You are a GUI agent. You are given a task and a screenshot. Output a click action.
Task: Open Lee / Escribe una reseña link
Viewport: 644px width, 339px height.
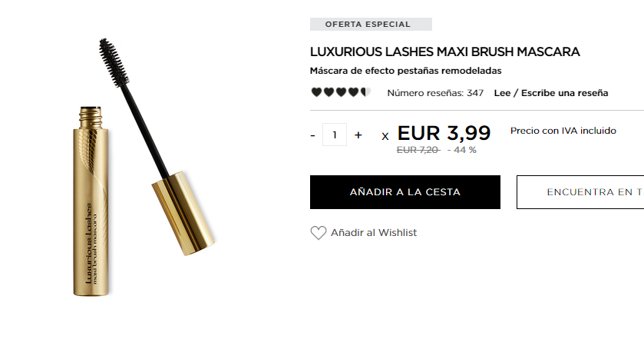551,93
